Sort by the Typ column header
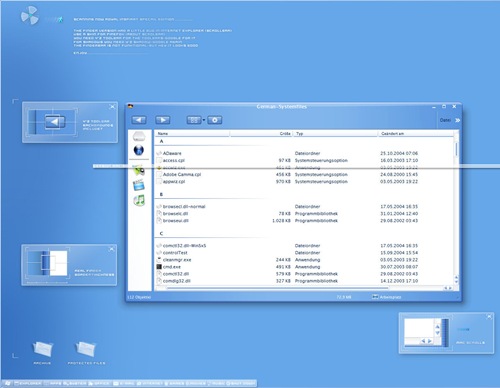This screenshot has height=388, width=500. click(335, 134)
